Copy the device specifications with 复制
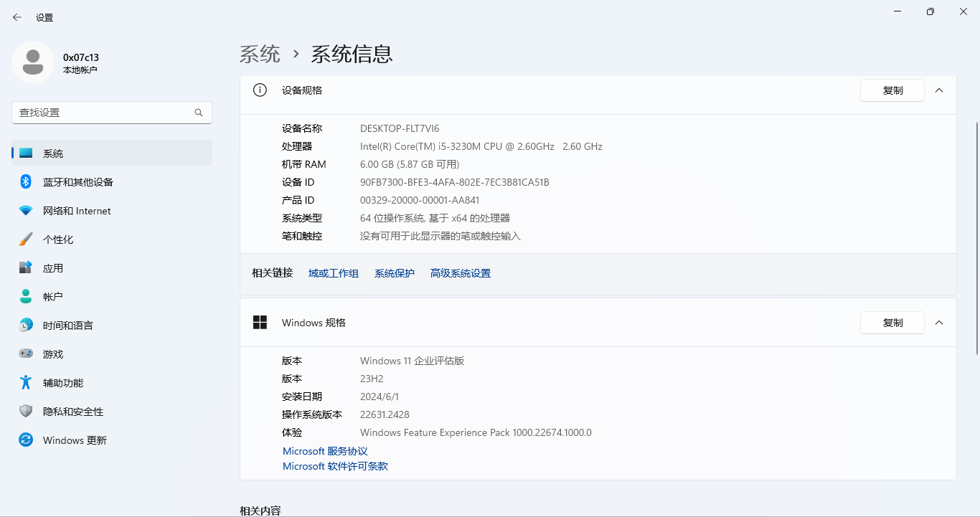Image resolution: width=980 pixels, height=517 pixels. [892, 90]
